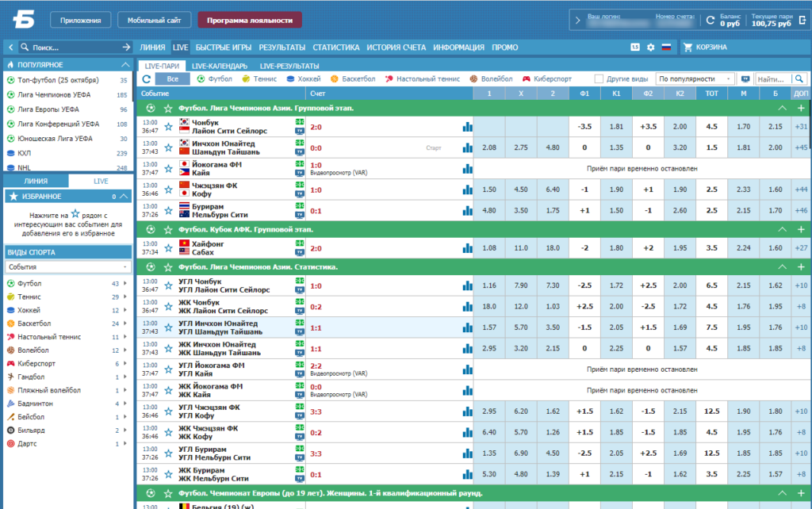
Task: Switch to the LIVE-КАЛЕНДАРЬ tab
Action: [x=220, y=67]
